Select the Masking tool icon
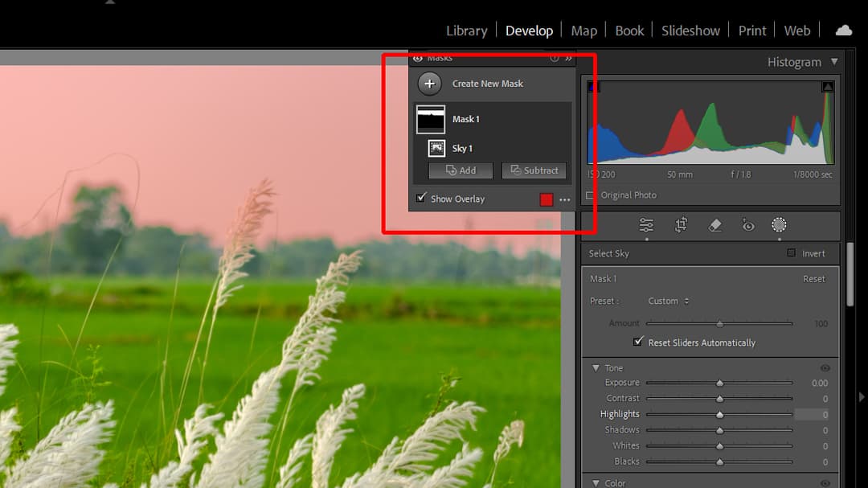Screen dimensions: 868x488 click(779, 224)
